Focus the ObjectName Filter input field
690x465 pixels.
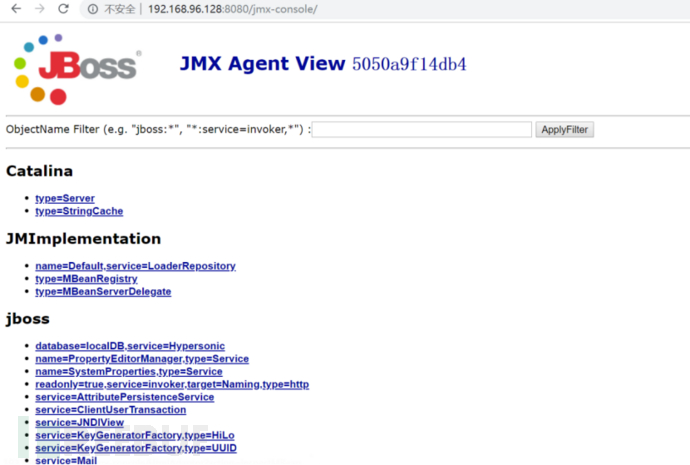click(x=422, y=130)
